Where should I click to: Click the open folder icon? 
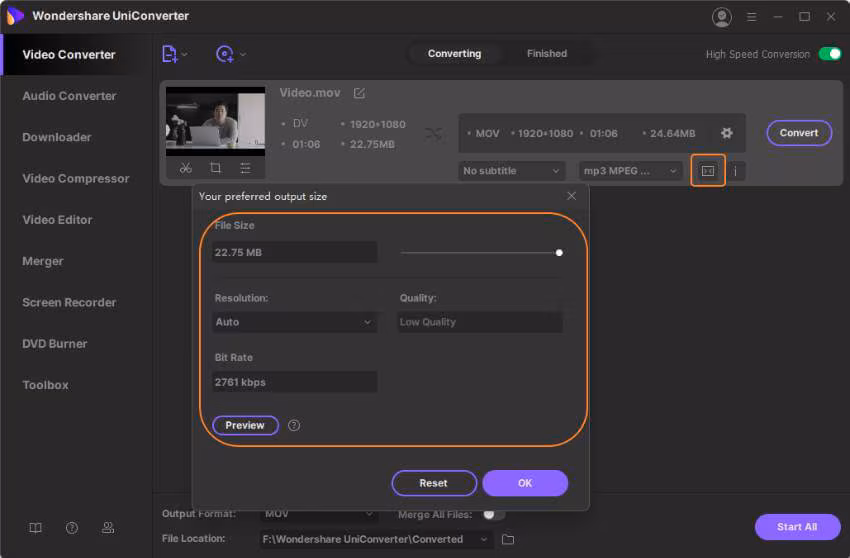click(x=508, y=539)
